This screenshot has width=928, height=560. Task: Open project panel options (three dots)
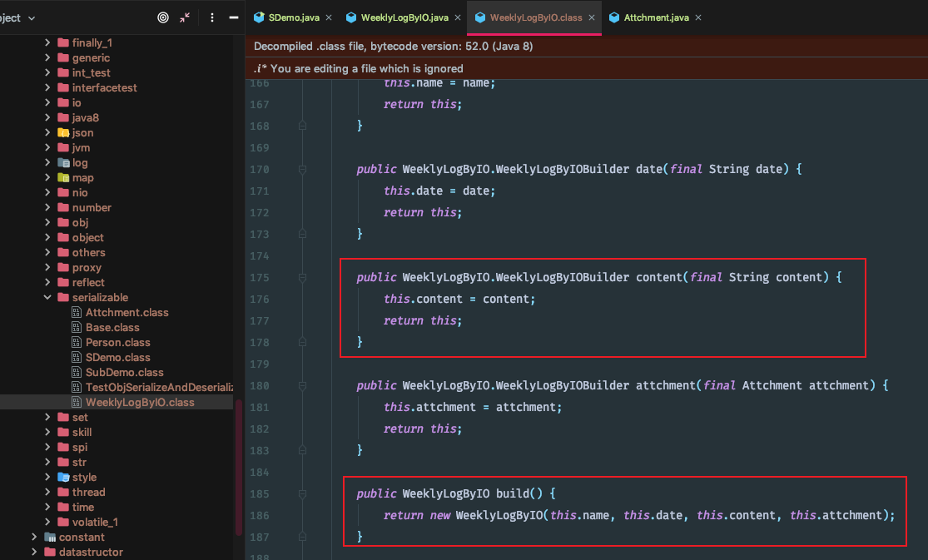pyautogui.click(x=211, y=17)
